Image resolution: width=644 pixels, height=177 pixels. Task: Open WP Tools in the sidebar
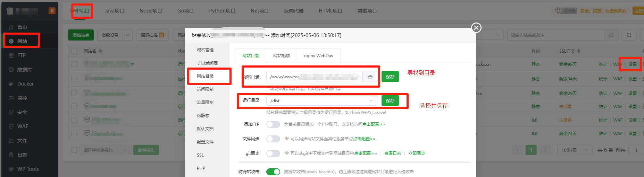pos(28,169)
